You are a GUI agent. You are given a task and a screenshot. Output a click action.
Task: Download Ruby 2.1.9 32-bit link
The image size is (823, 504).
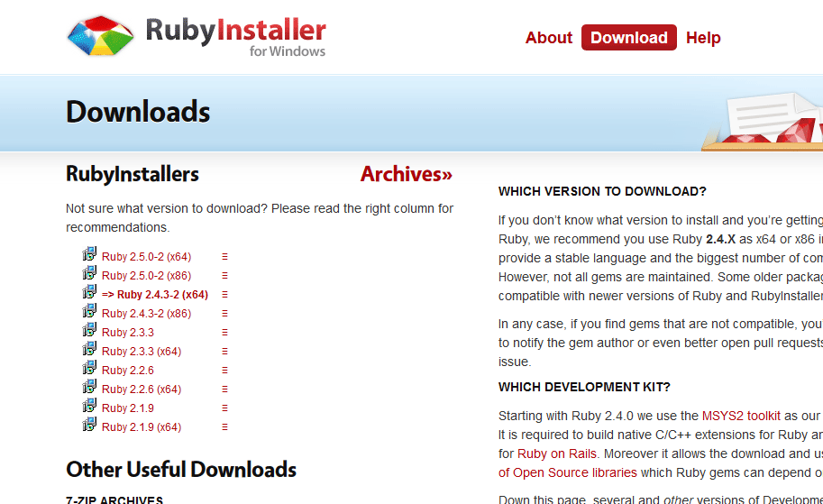click(x=127, y=408)
